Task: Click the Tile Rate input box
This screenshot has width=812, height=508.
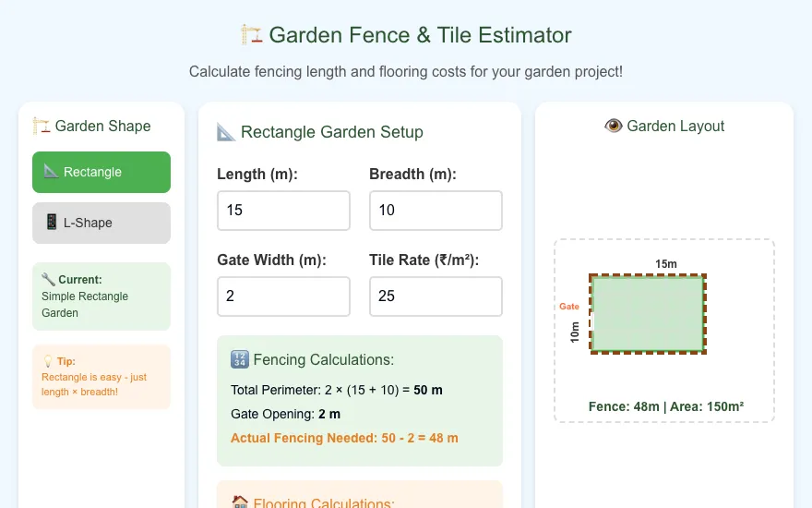Action: [436, 296]
